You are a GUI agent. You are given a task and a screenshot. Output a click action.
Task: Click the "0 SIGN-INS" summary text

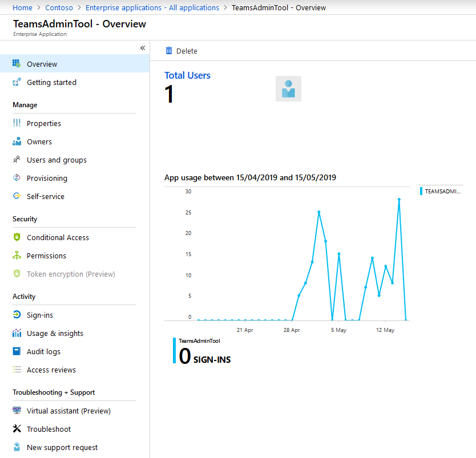coord(204,356)
